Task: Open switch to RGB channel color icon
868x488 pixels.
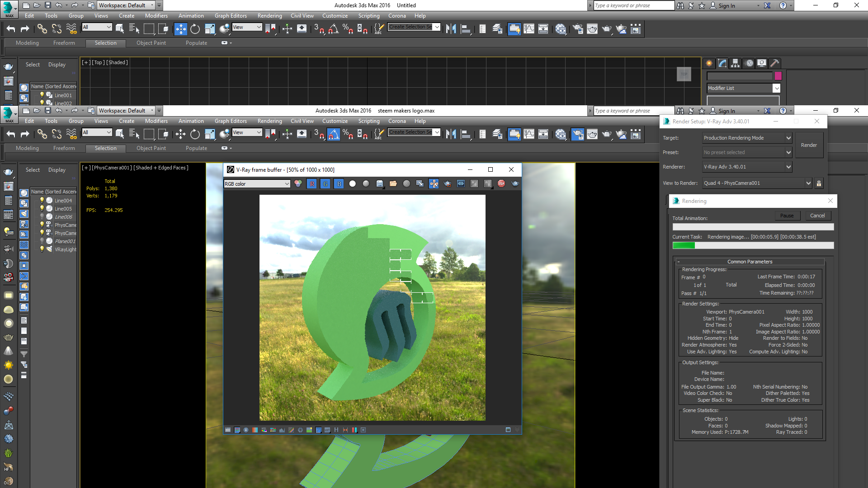Action: [298, 184]
